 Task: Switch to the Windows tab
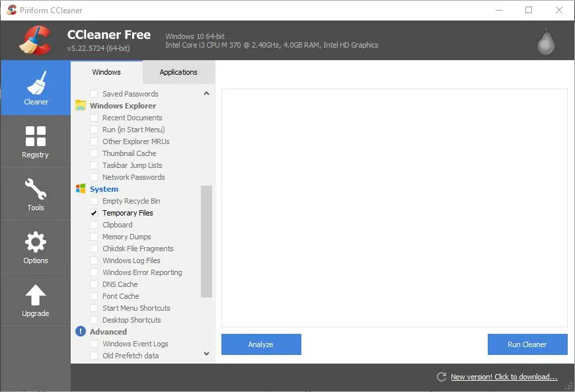106,72
